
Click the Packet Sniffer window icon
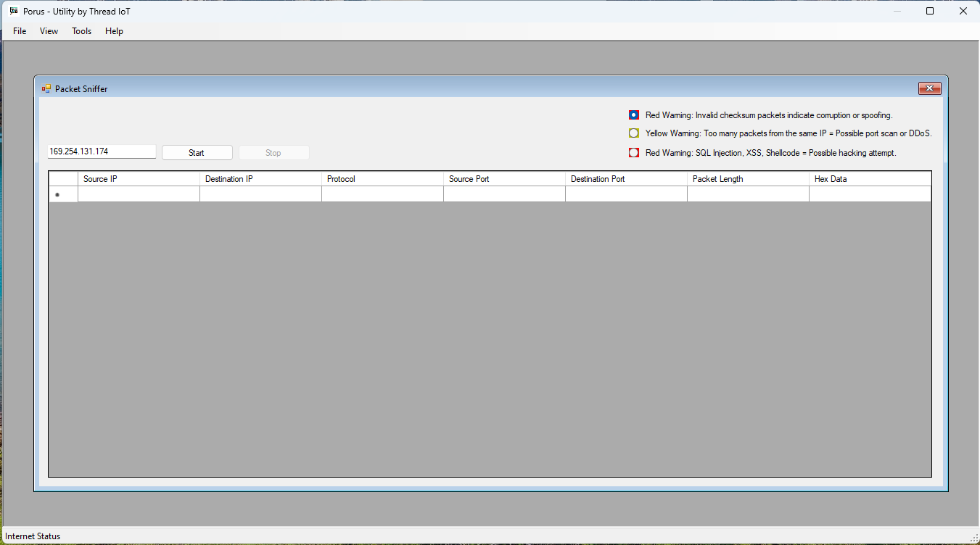(46, 88)
